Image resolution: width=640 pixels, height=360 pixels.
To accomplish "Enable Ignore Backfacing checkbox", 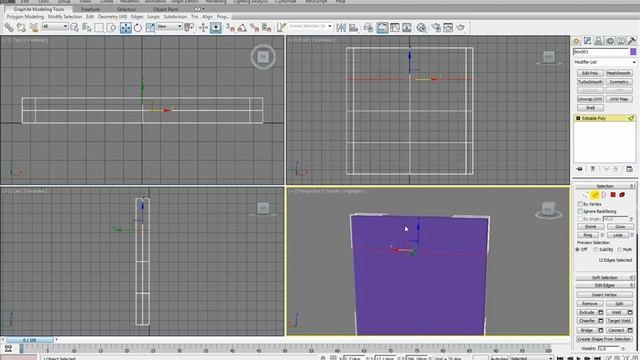I will pyautogui.click(x=580, y=211).
